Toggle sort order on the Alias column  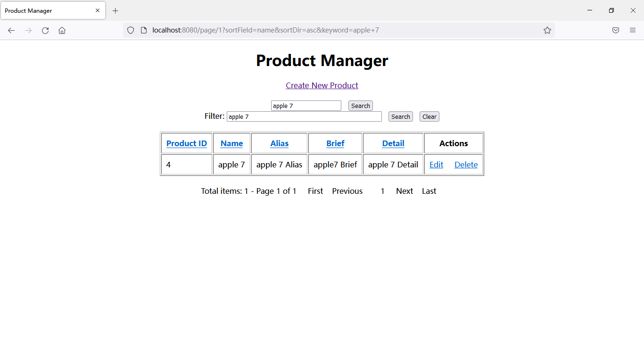click(x=279, y=143)
